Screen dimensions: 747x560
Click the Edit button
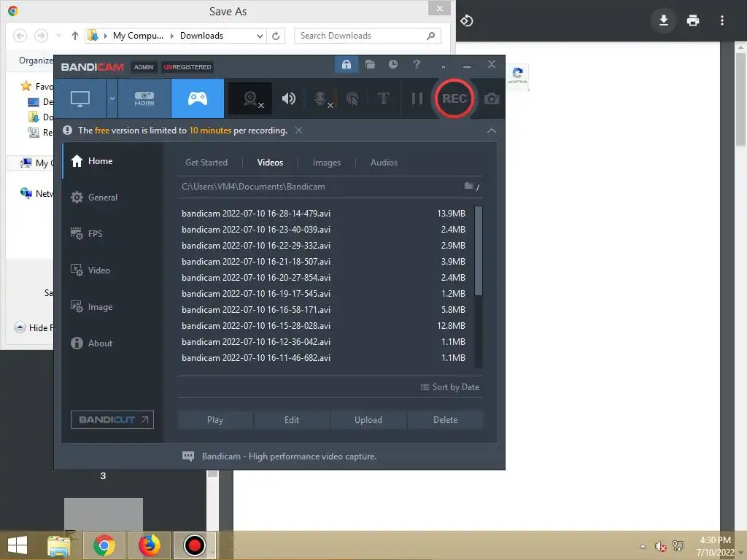(x=292, y=420)
